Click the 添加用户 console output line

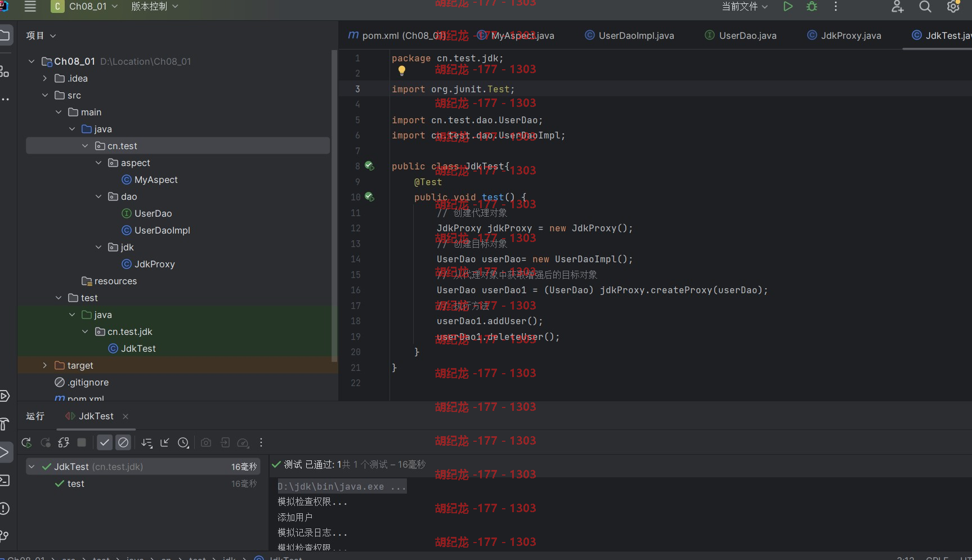click(x=295, y=517)
